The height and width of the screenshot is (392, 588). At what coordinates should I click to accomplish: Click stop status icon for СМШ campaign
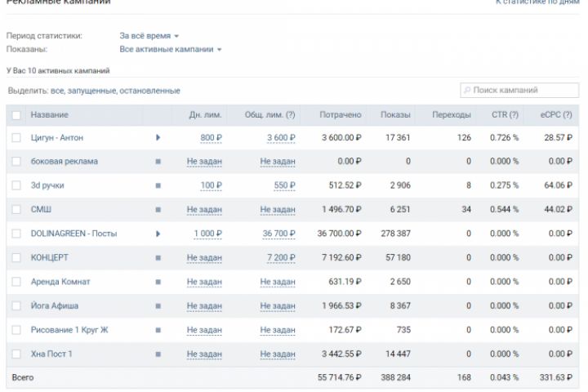point(158,210)
